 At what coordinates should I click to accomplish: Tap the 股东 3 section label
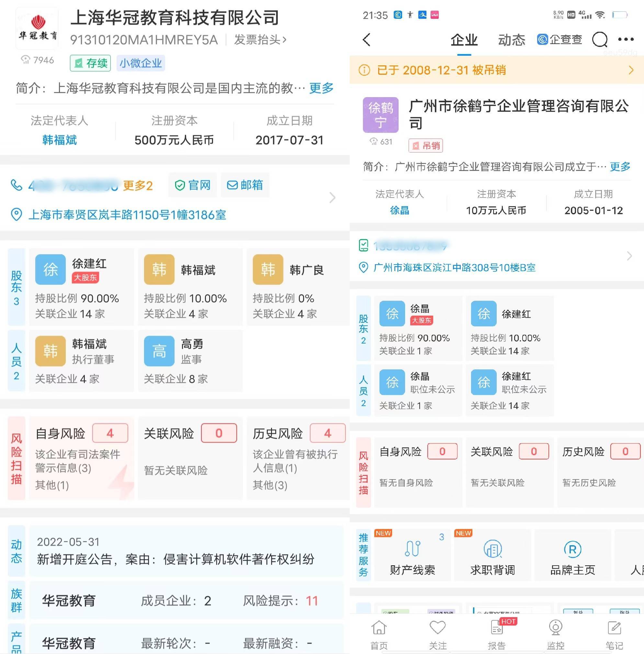click(x=17, y=287)
